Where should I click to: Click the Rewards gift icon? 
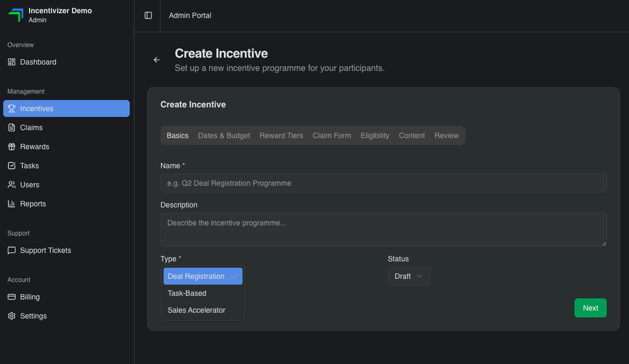[12, 147]
